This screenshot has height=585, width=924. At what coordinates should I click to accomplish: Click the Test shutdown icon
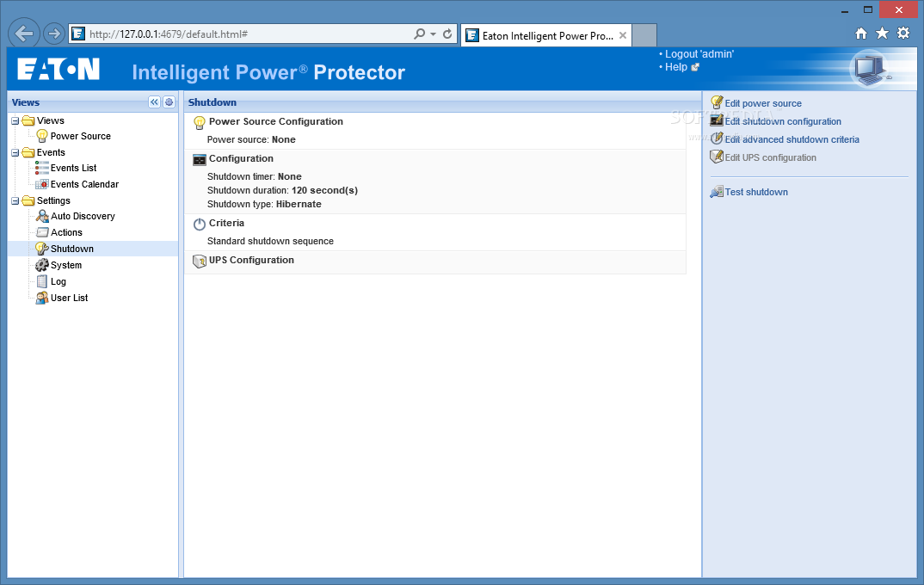(x=717, y=192)
